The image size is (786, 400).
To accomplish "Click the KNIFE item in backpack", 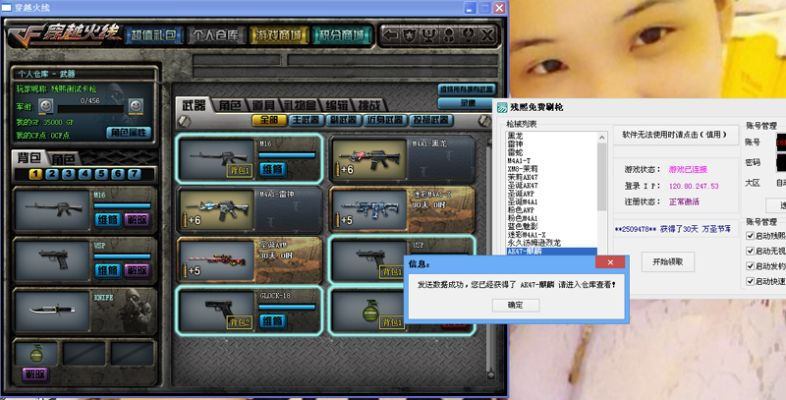I will [x=52, y=308].
